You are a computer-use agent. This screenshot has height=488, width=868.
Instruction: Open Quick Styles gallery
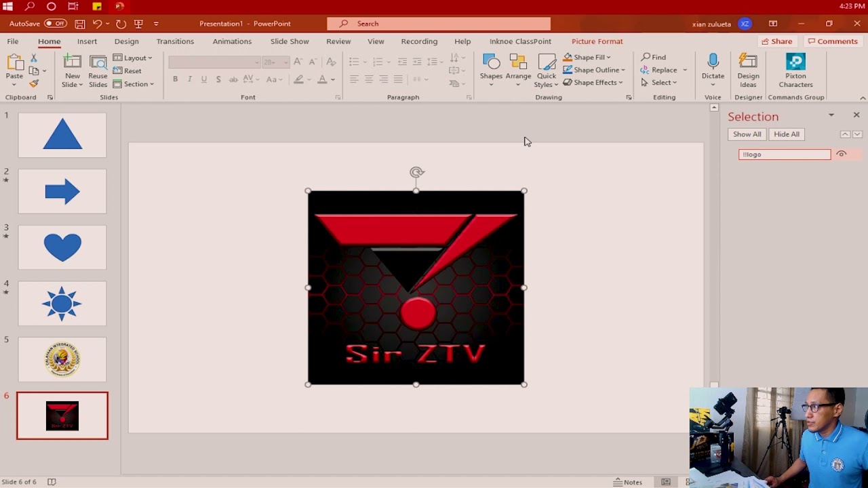[546, 70]
